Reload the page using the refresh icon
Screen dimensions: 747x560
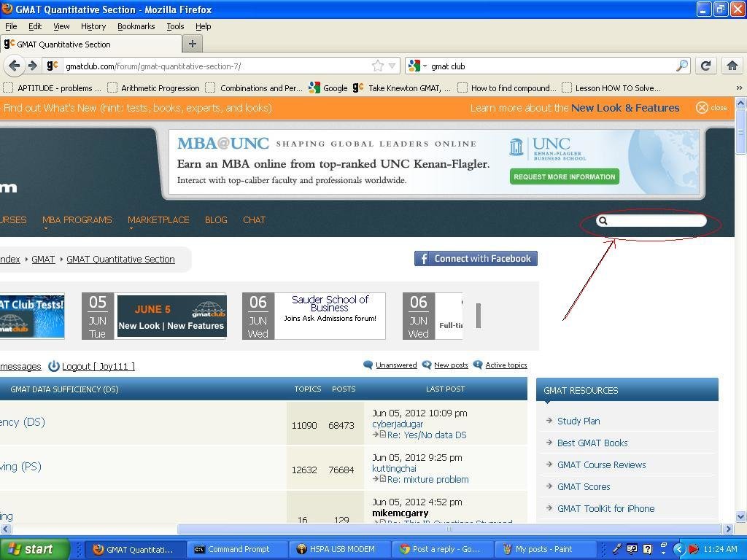point(705,66)
